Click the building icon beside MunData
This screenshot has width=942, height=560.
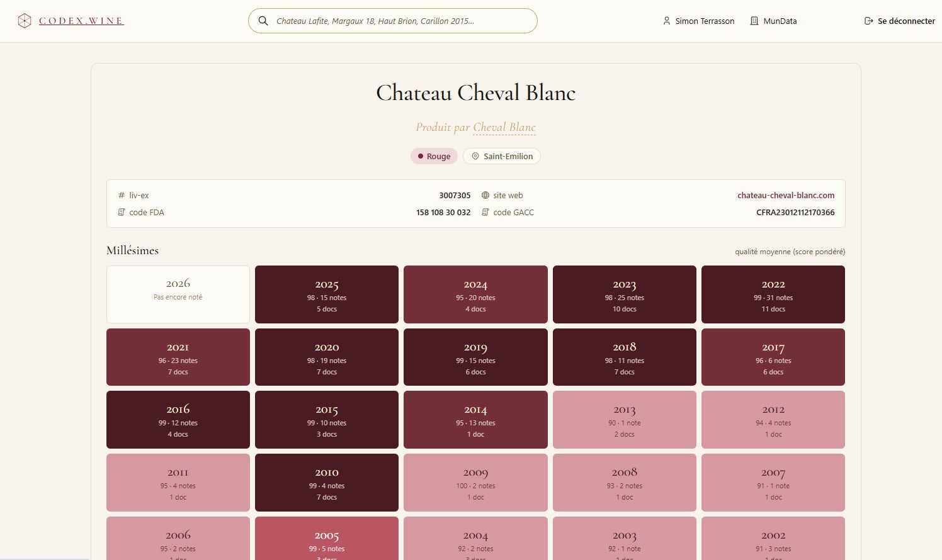(x=754, y=21)
